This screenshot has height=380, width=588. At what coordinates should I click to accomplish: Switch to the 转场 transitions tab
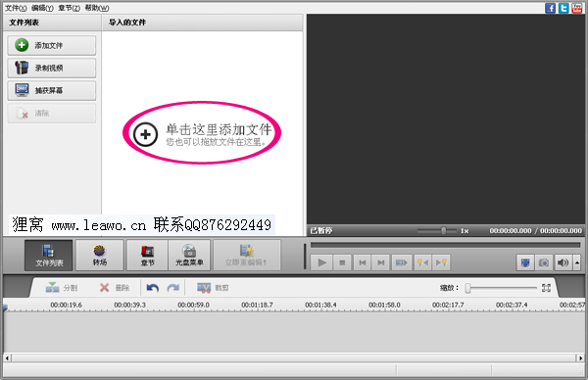100,256
